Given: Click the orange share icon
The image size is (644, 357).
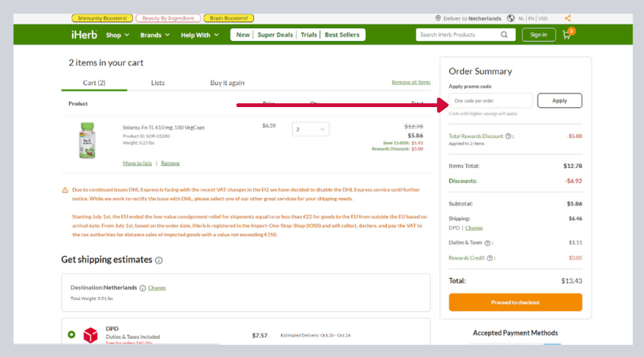Looking at the screenshot, I should [567, 18].
